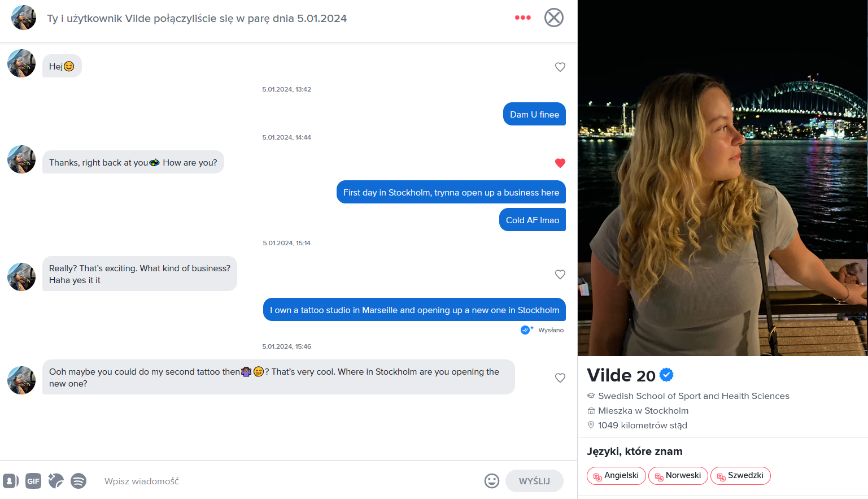Open the three-dot options menu
This screenshot has width=868, height=499.
(x=522, y=18)
